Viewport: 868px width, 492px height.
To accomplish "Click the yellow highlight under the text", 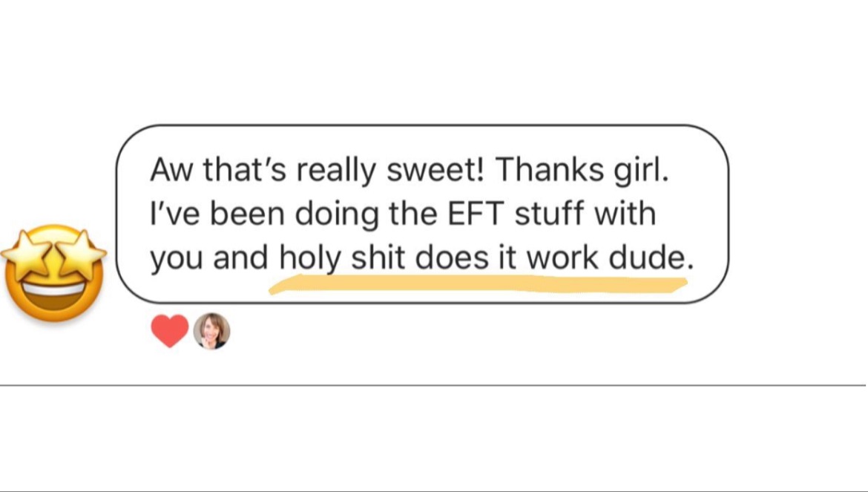I will pos(475,284).
